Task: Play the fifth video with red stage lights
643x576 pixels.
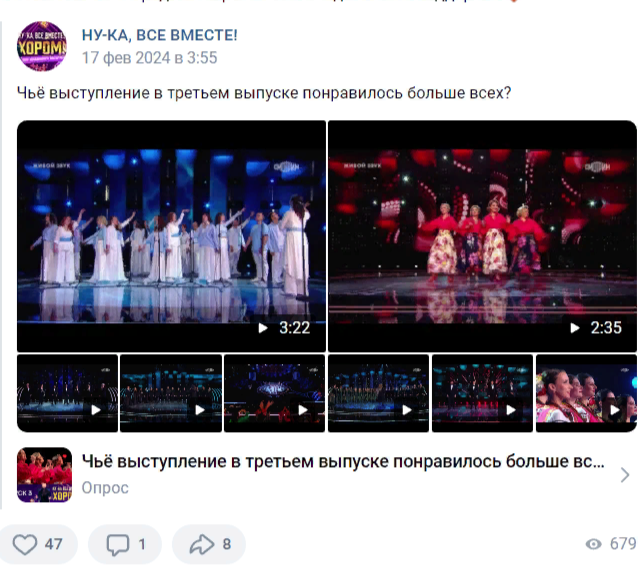Action: pyautogui.click(x=482, y=393)
